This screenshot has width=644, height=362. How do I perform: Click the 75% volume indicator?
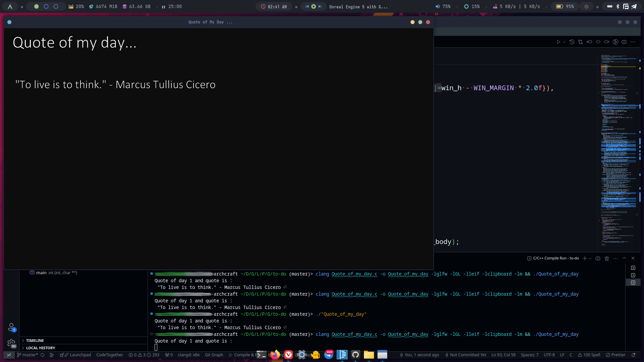click(x=443, y=6)
